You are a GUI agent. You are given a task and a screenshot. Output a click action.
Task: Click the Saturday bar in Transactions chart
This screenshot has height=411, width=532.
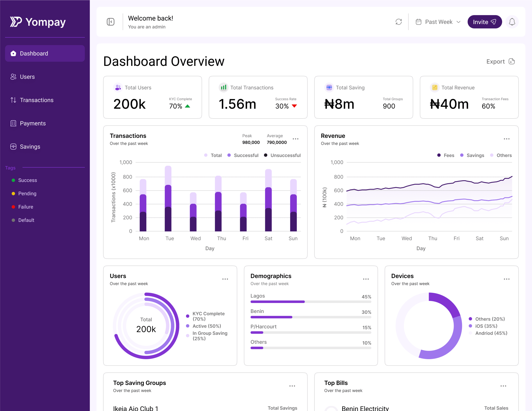tap(268, 200)
